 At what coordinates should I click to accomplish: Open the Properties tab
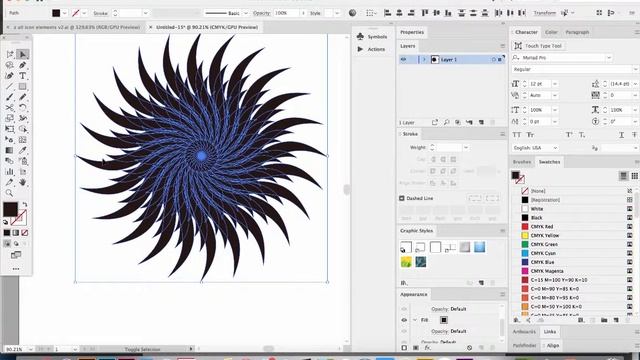click(412, 32)
